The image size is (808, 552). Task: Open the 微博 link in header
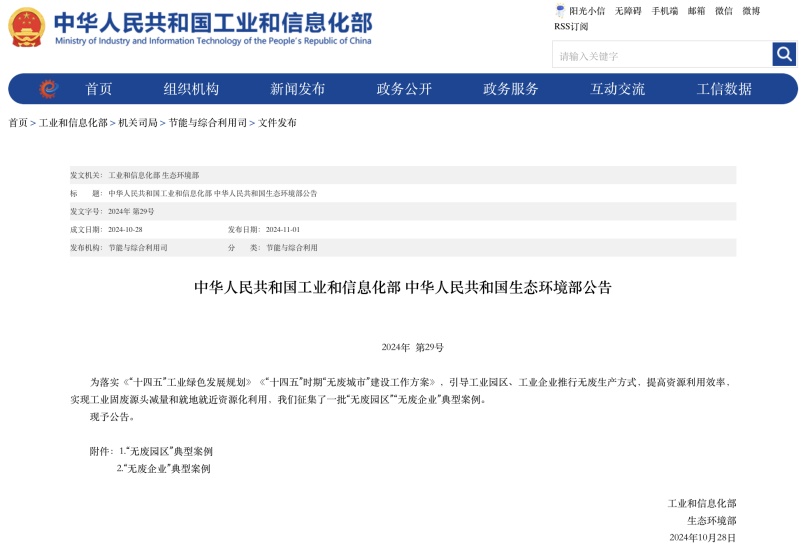pyautogui.click(x=751, y=11)
